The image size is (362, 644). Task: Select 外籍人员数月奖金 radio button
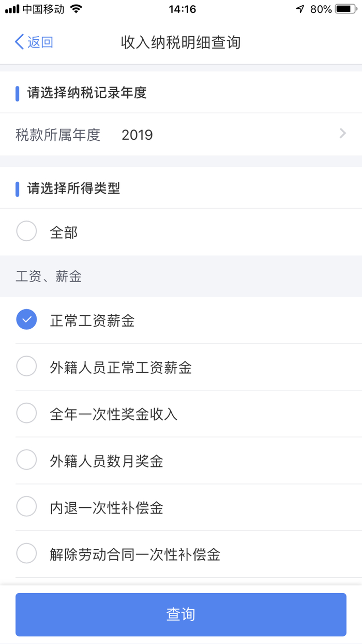tap(26, 460)
